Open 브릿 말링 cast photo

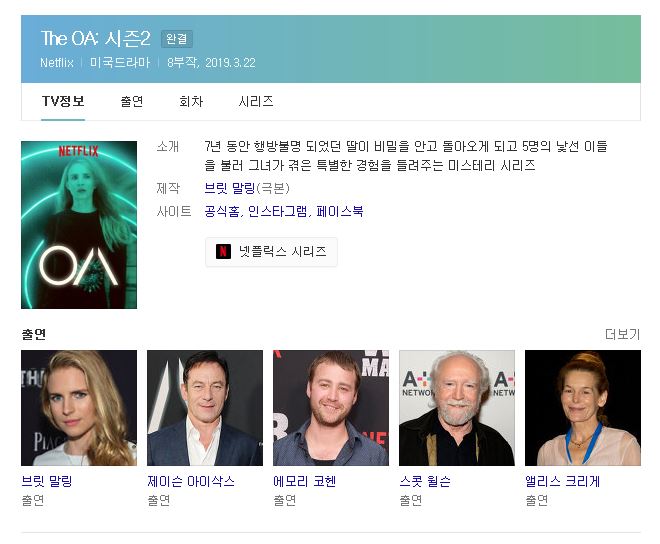[79, 408]
